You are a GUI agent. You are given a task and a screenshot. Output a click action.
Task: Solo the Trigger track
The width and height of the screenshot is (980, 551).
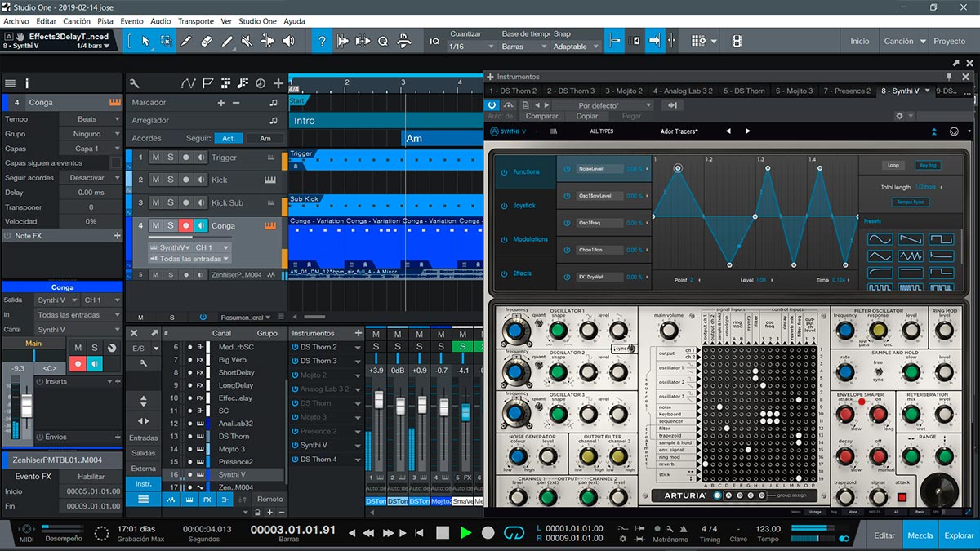coord(171,158)
